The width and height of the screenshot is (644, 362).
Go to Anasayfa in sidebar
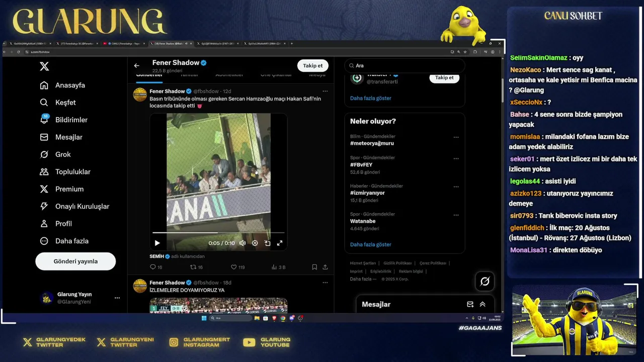(62, 85)
